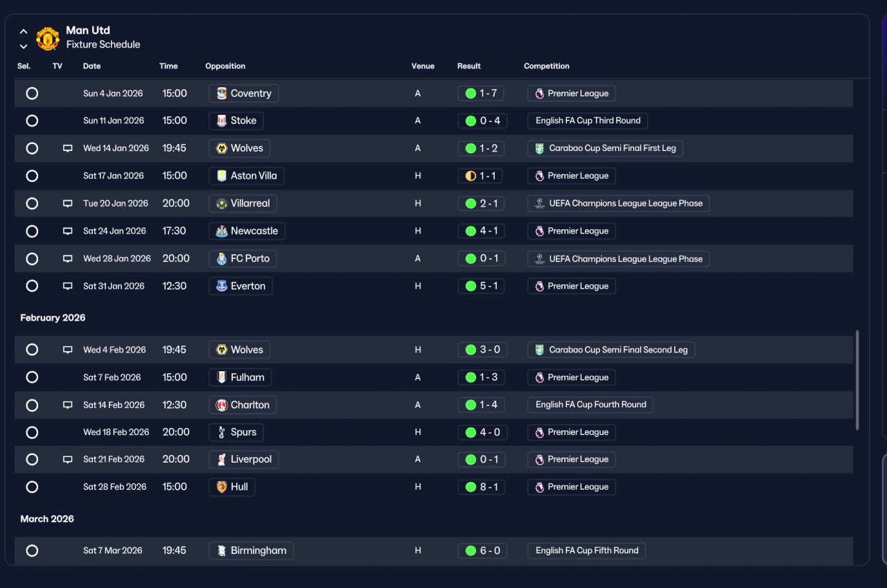Open the English FA Cup Fifth Round competition
Viewport: 887px width, 588px height.
pos(587,551)
